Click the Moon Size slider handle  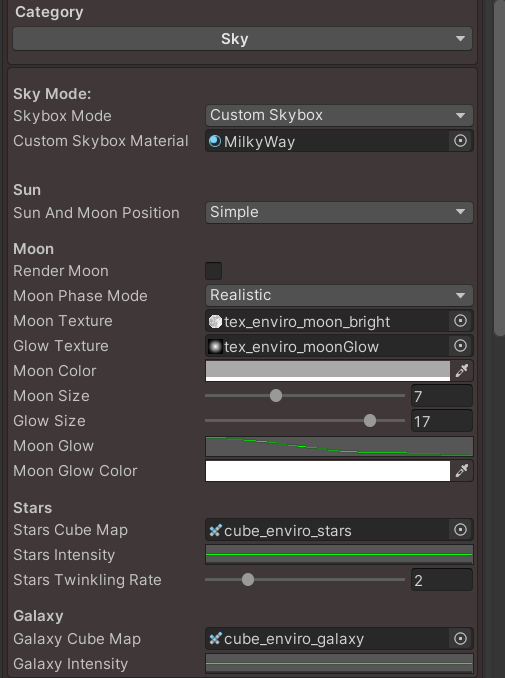276,396
